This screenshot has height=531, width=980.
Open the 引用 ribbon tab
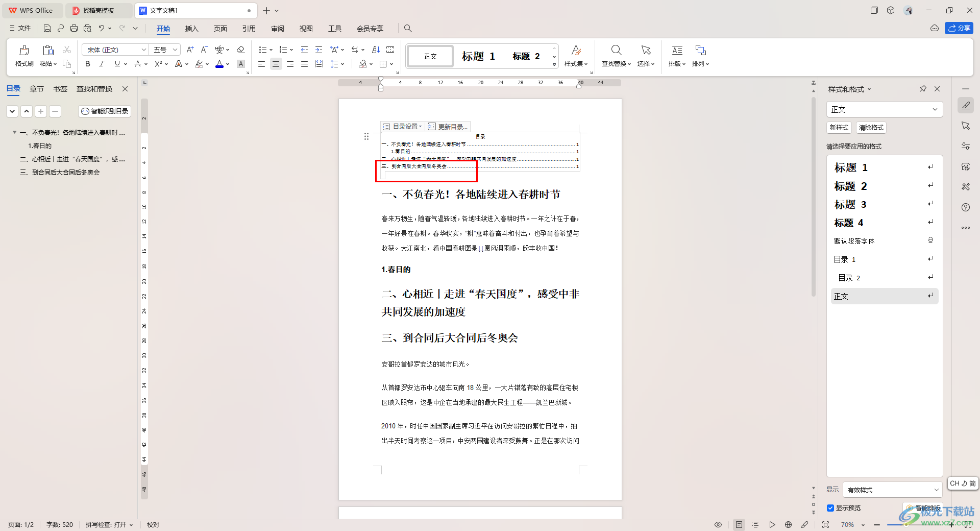pyautogui.click(x=249, y=29)
